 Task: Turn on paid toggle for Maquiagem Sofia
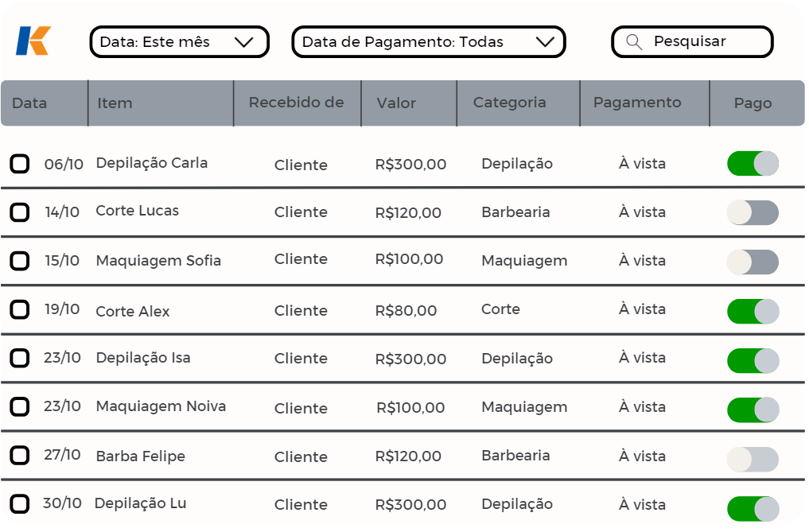[753, 262]
